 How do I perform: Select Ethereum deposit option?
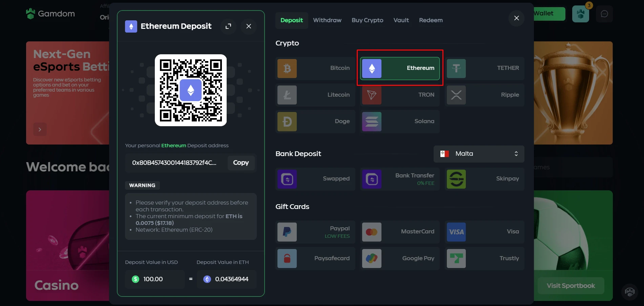point(400,68)
